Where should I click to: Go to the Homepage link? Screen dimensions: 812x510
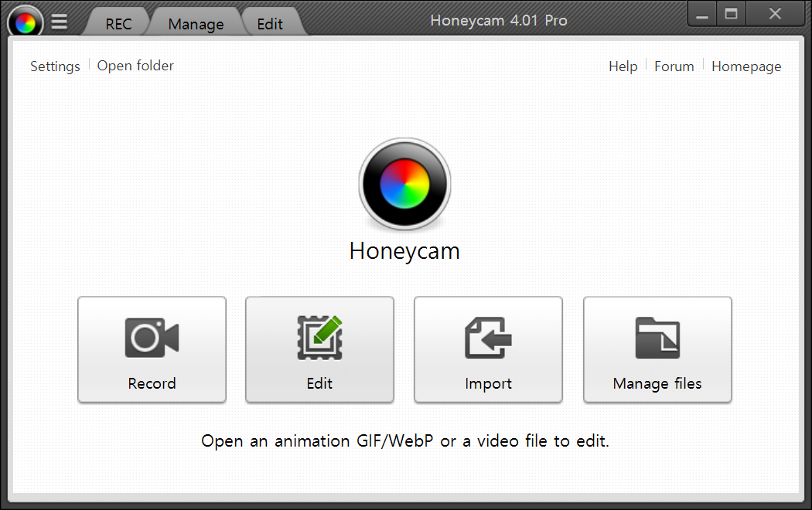point(746,66)
